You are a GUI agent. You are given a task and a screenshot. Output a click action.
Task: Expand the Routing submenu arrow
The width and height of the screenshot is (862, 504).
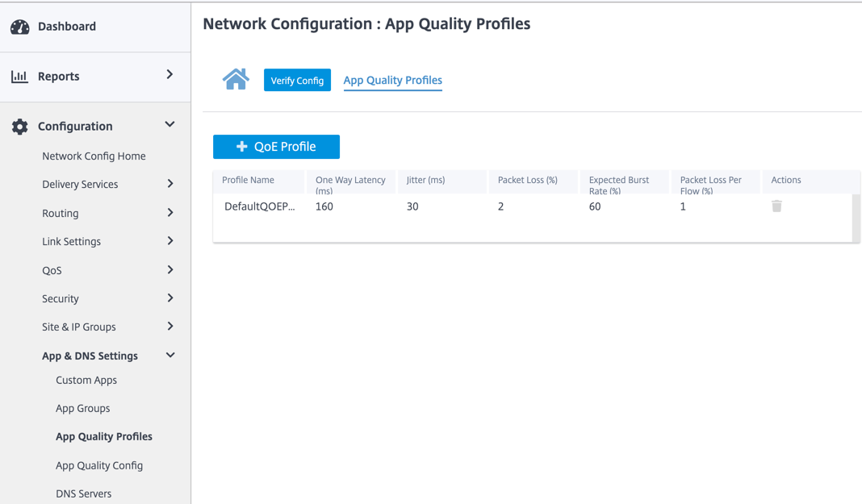[170, 212]
